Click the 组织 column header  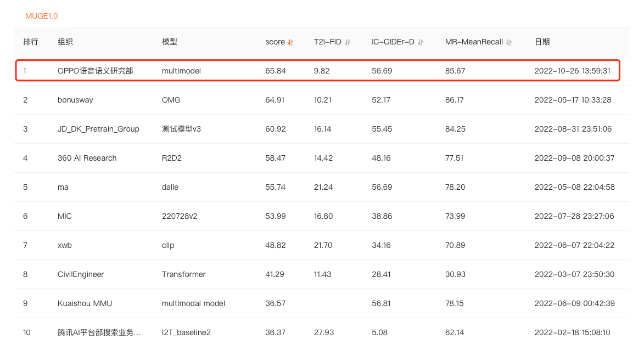[65, 42]
